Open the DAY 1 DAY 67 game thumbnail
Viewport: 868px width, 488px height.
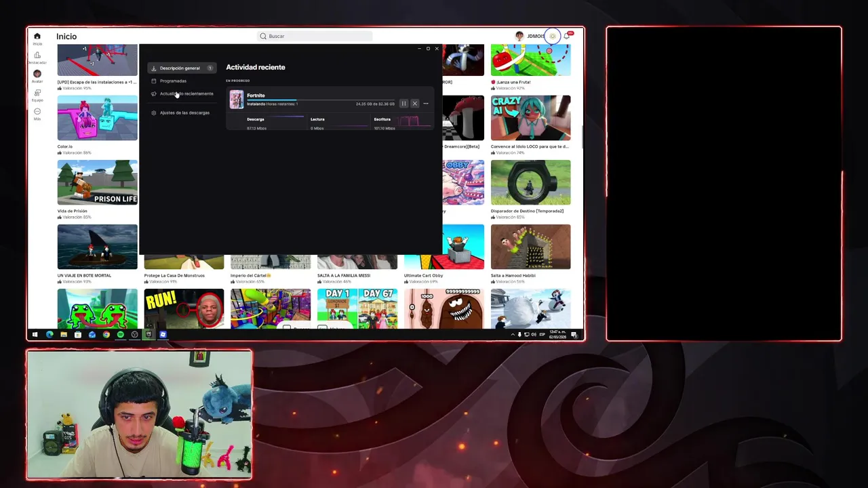pyautogui.click(x=357, y=308)
